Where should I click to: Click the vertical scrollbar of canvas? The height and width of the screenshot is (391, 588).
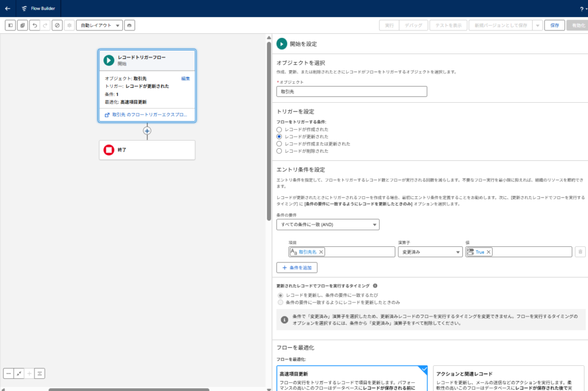pyautogui.click(x=269, y=131)
